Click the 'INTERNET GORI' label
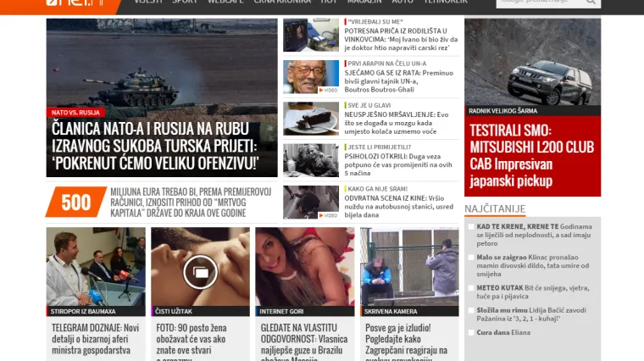This screenshot has height=361, width=644. pos(281,311)
